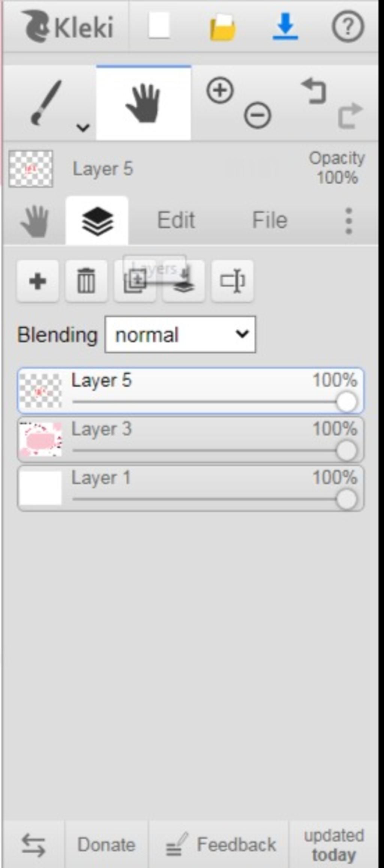Zoom out with the minus magnifier
Screen dimensions: 384x868
[257, 115]
